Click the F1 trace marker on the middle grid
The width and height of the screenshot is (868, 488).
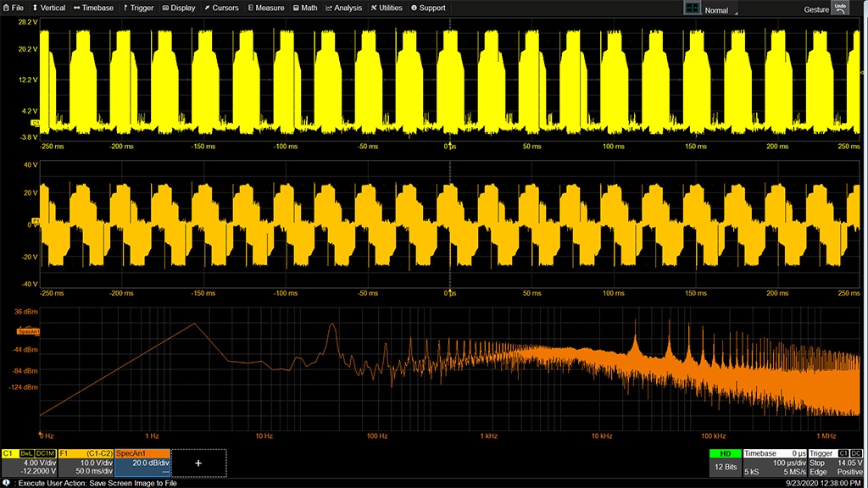[36, 221]
